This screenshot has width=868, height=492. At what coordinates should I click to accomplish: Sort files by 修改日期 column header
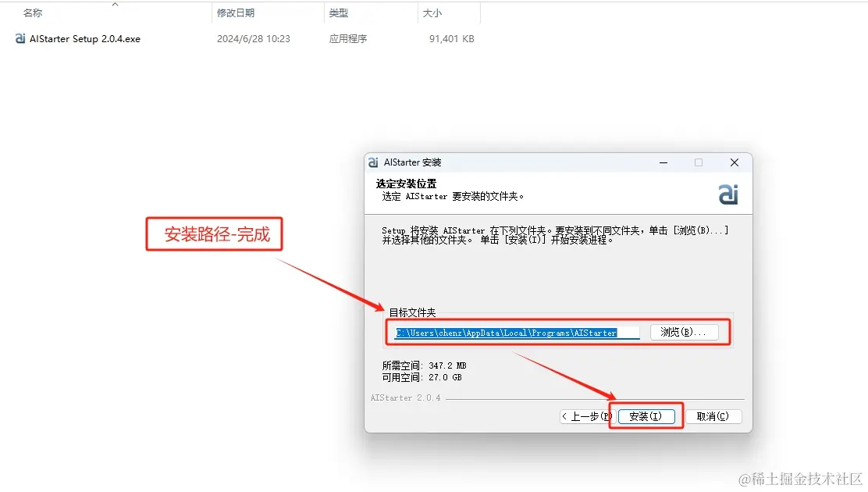click(235, 12)
